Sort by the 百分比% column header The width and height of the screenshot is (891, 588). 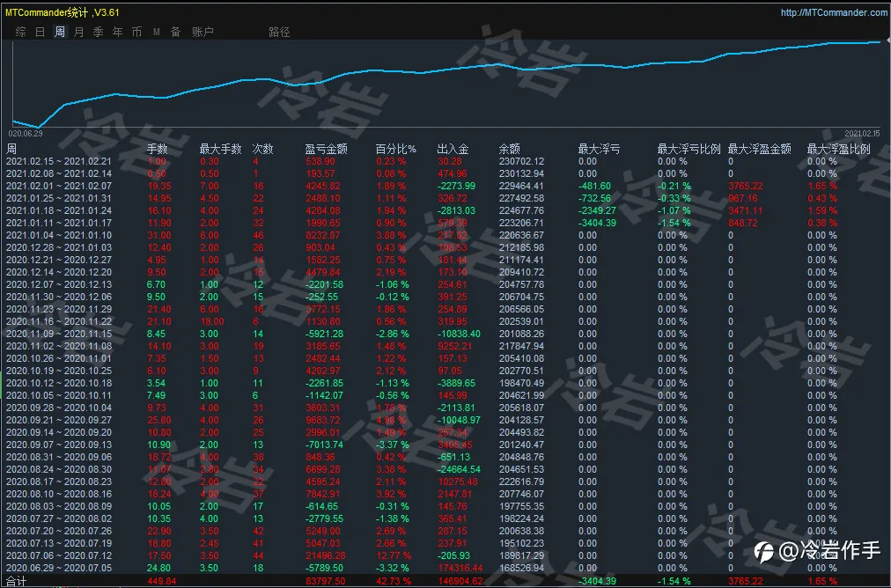[x=395, y=149]
